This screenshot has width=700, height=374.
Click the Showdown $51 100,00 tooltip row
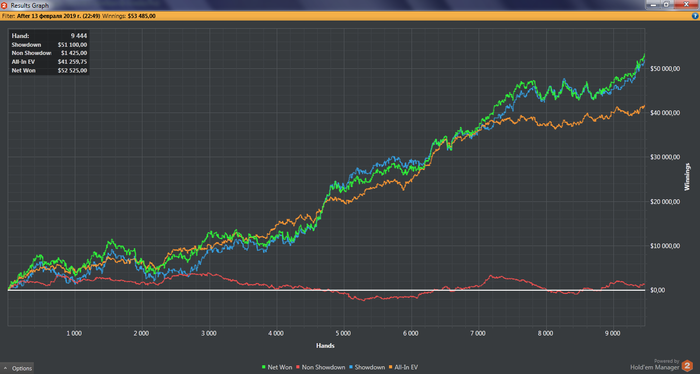(49, 45)
